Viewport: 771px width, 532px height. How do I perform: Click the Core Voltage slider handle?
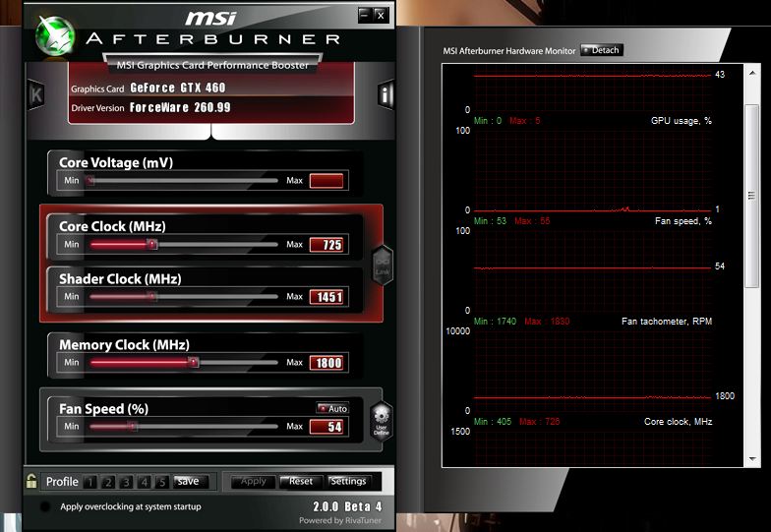pyautogui.click(x=90, y=181)
